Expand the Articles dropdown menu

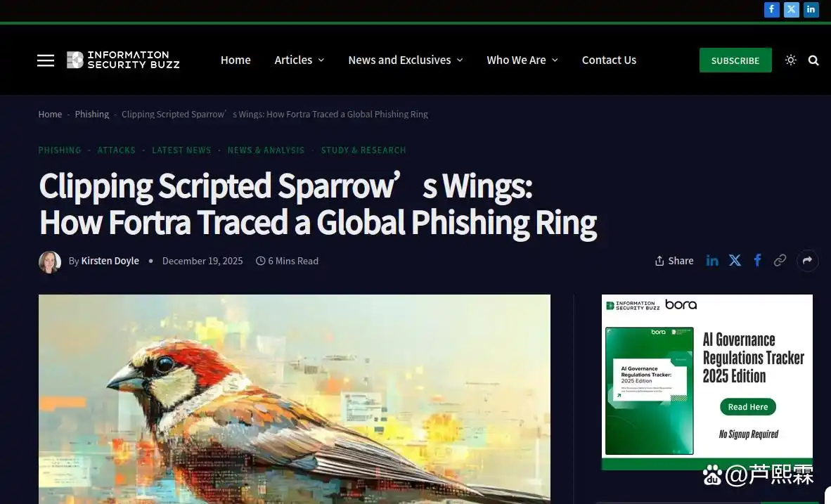coord(299,60)
